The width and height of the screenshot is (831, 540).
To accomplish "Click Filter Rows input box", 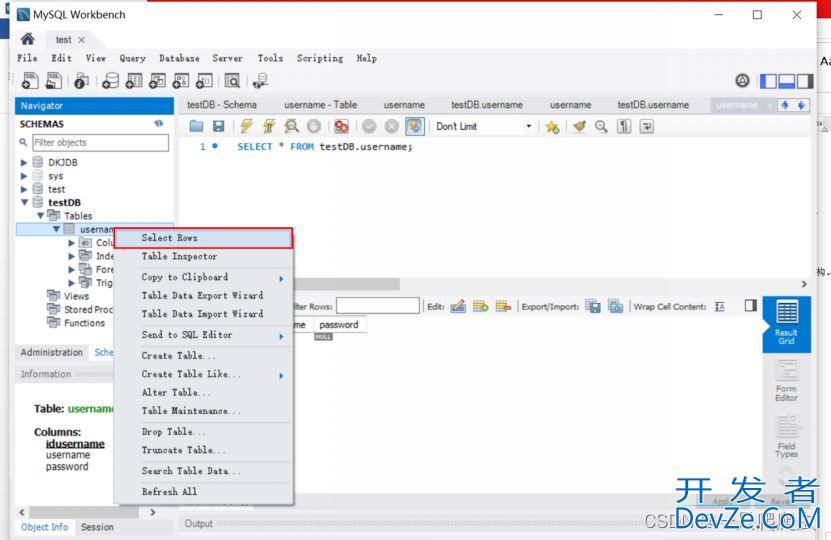I will (x=377, y=306).
